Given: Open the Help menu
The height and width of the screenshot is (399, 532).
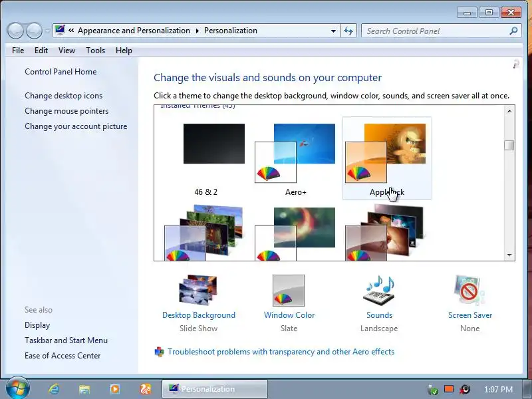Looking at the screenshot, I should 124,51.
